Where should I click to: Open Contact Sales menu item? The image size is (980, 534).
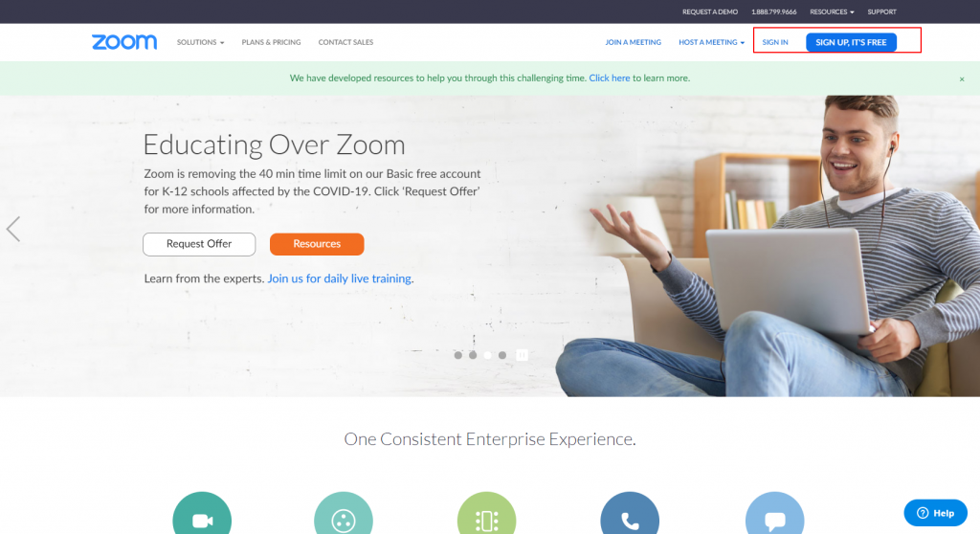click(345, 42)
